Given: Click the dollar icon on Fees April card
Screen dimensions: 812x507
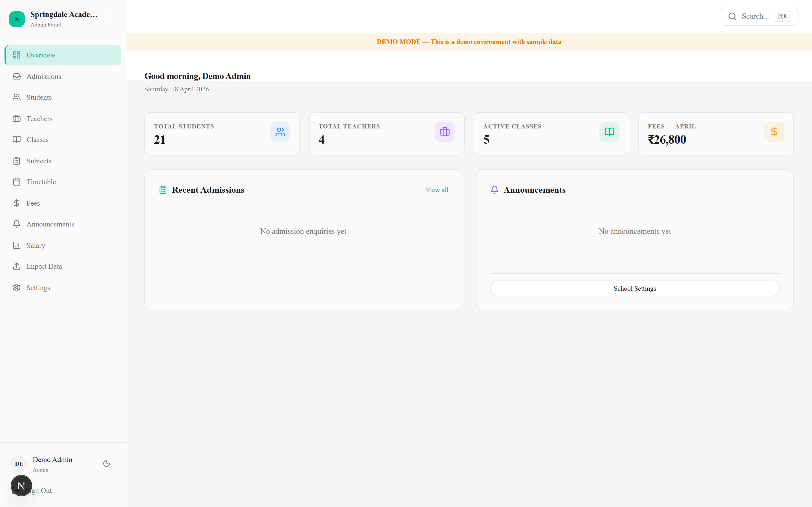Looking at the screenshot, I should pos(774,132).
